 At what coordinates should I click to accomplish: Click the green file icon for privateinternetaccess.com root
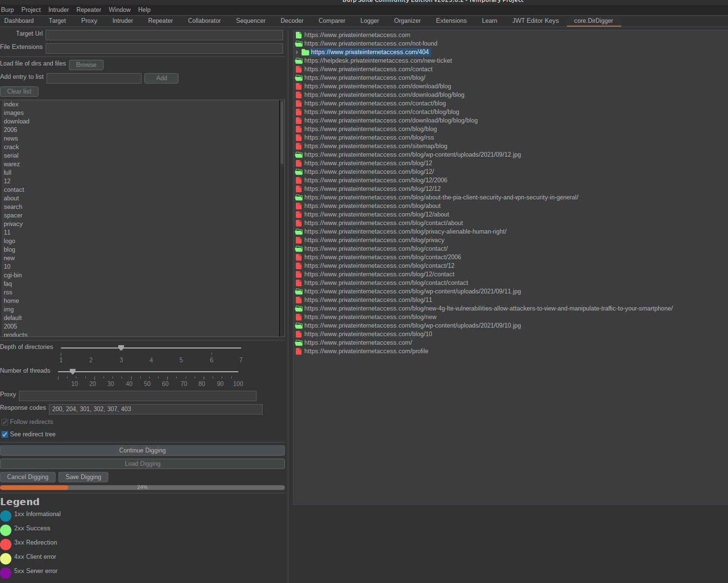coord(299,35)
